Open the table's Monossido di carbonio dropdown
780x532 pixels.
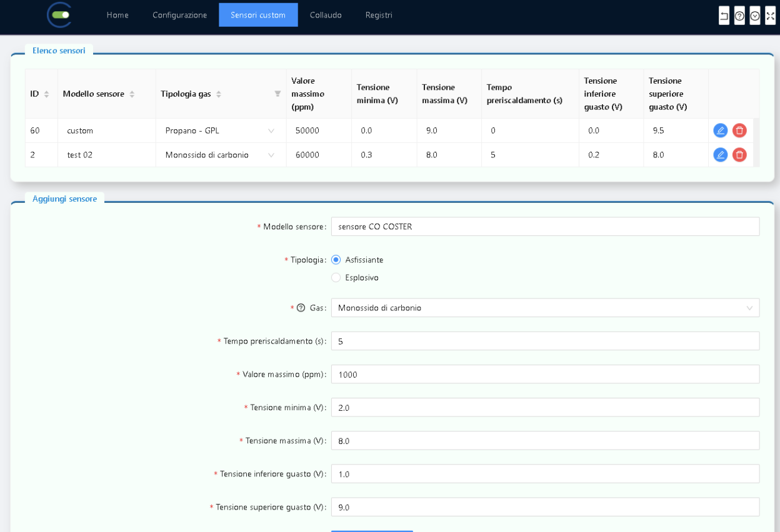pos(221,155)
